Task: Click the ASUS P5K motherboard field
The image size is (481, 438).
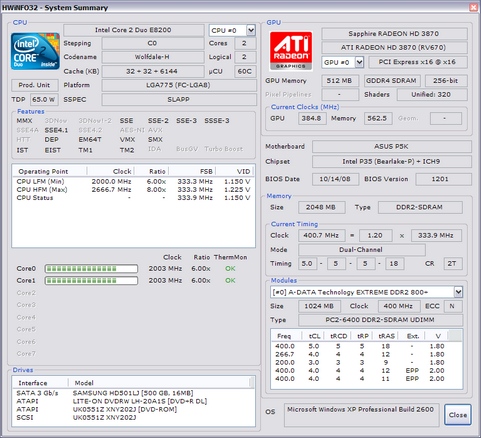Action: pos(392,146)
